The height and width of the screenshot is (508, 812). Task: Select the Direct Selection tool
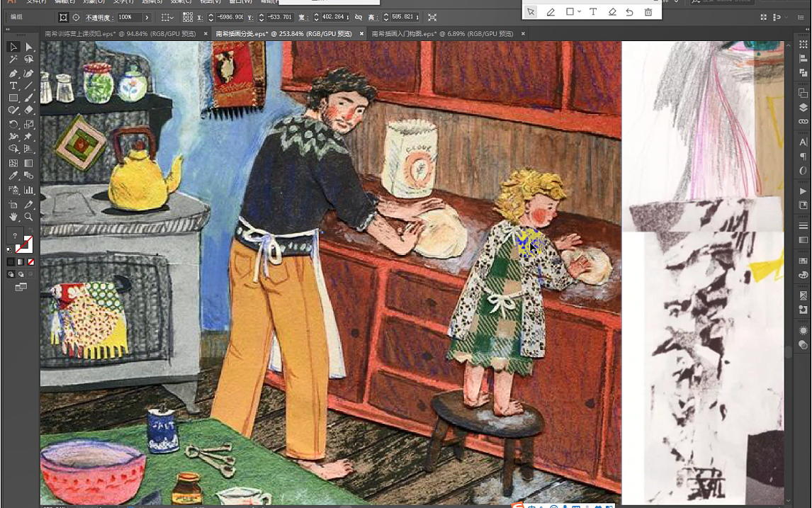28,47
